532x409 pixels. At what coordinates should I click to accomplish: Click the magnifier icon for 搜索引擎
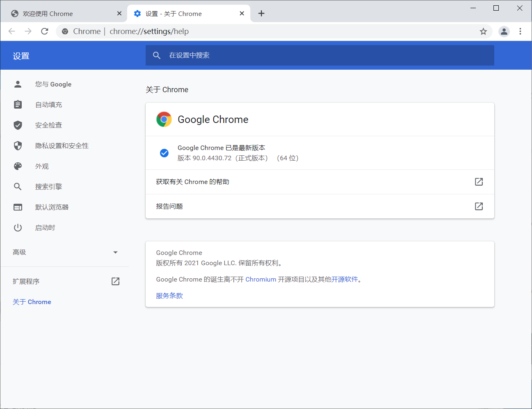18,186
